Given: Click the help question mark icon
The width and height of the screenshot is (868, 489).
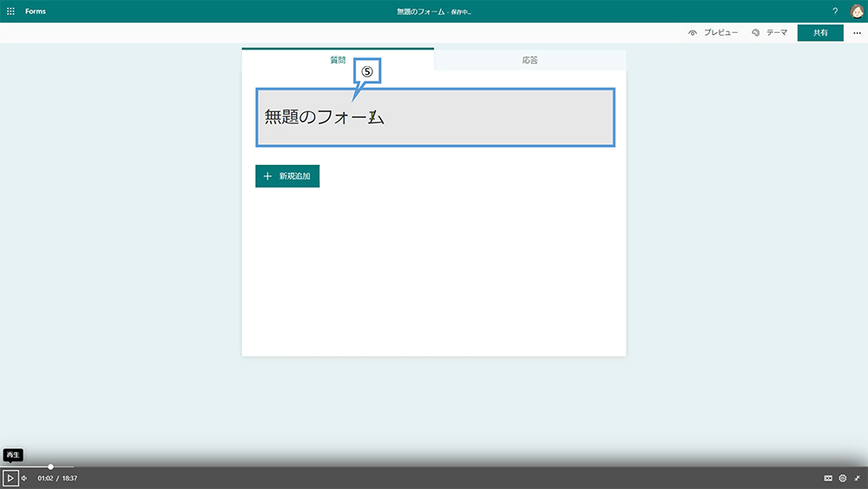Looking at the screenshot, I should [835, 11].
